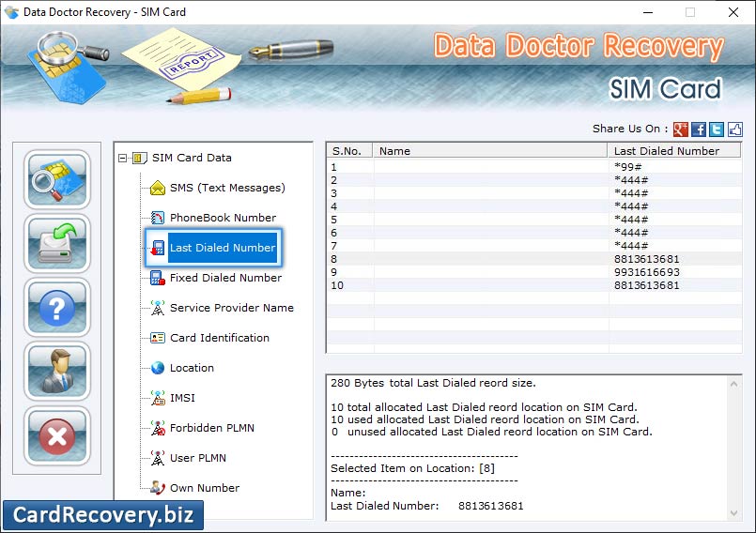This screenshot has width=756, height=533.
Task: Select row 5 in dialed list
Action: [534, 220]
